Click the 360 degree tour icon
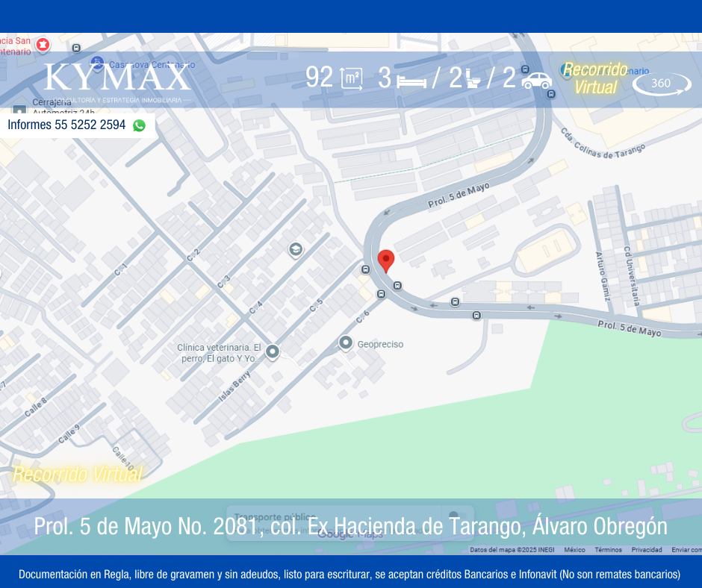702x588 pixels. coord(662,84)
